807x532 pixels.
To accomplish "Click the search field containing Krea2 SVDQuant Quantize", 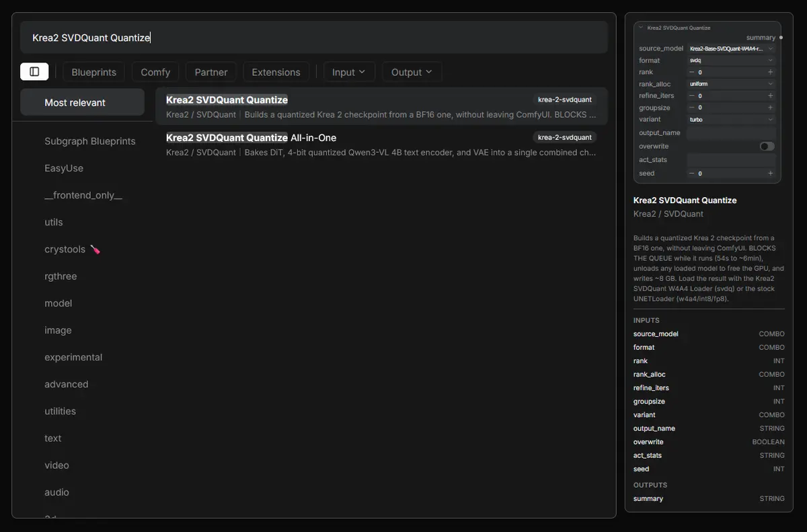I will [x=313, y=38].
